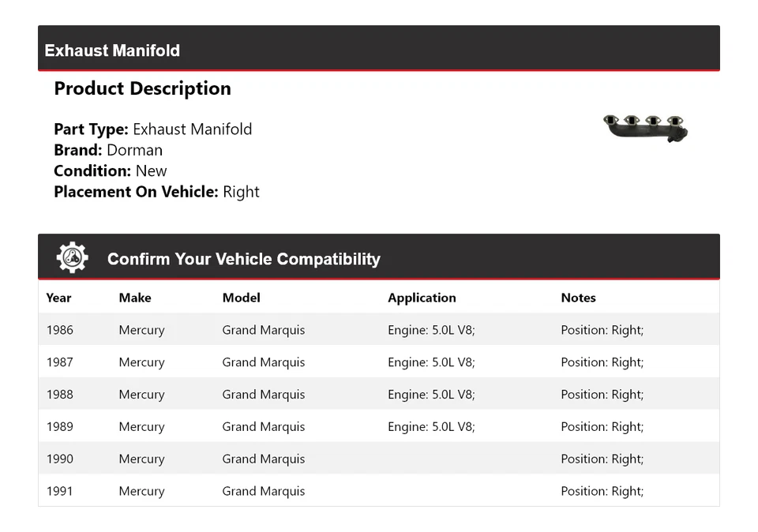Click the Year column header
Viewport: 758px width, 532px height.
point(58,298)
